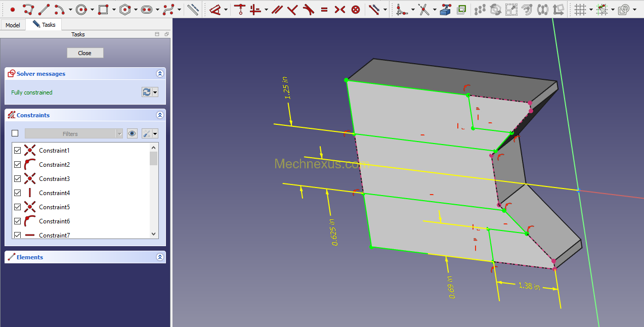Collapse the Constraints section
This screenshot has width=644, height=327.
pyautogui.click(x=160, y=115)
